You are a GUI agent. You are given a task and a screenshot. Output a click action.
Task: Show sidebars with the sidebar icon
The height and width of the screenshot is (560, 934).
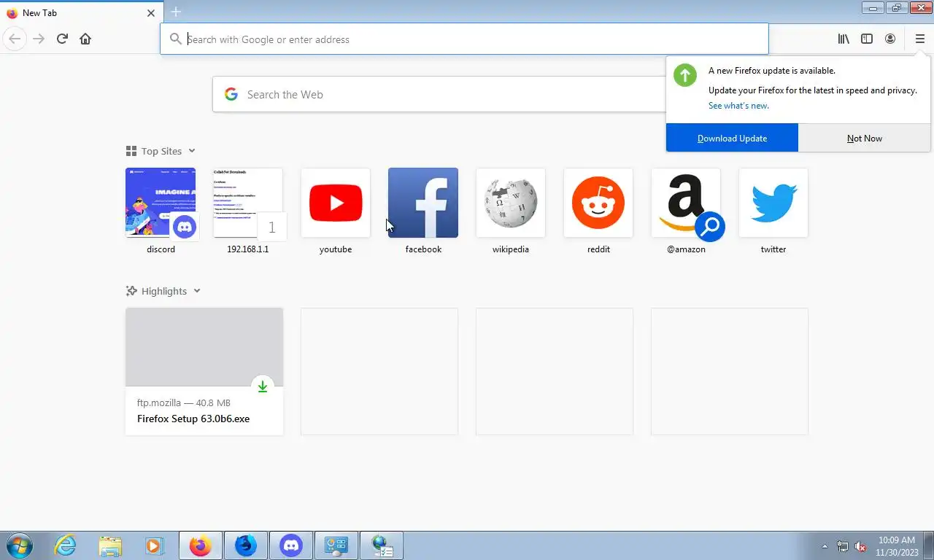click(x=867, y=39)
